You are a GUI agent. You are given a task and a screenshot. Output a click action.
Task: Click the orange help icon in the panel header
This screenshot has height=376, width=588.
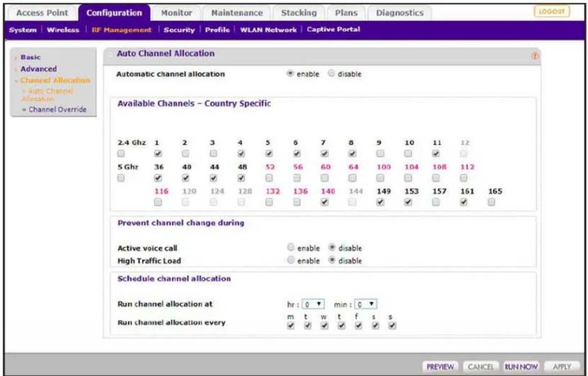[x=535, y=56]
